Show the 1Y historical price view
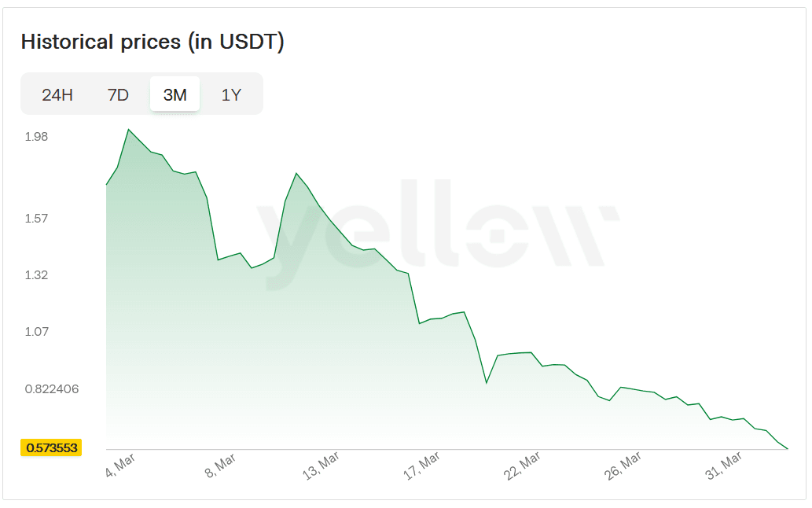The image size is (812, 508). (x=231, y=95)
